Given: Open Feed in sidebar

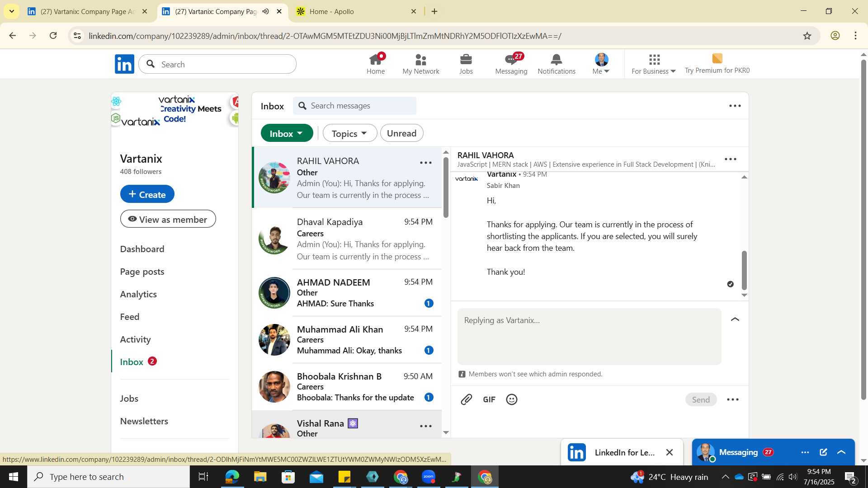Looking at the screenshot, I should pos(130,317).
